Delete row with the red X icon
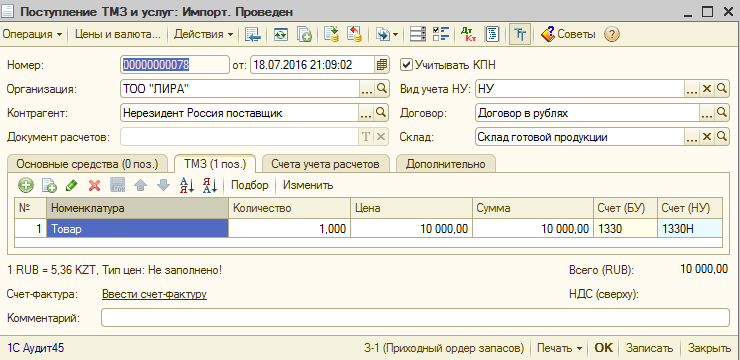 pyautogui.click(x=94, y=185)
